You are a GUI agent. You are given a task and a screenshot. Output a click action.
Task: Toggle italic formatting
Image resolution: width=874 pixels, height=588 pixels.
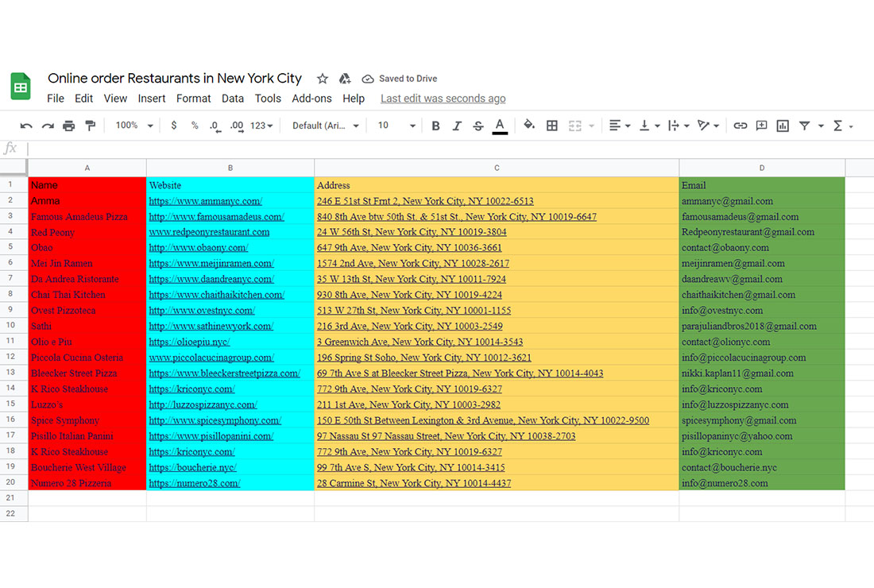(457, 126)
